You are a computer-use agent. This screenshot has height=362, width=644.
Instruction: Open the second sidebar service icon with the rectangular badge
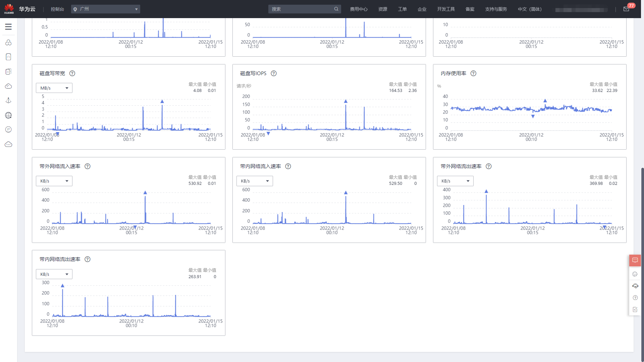click(8, 57)
